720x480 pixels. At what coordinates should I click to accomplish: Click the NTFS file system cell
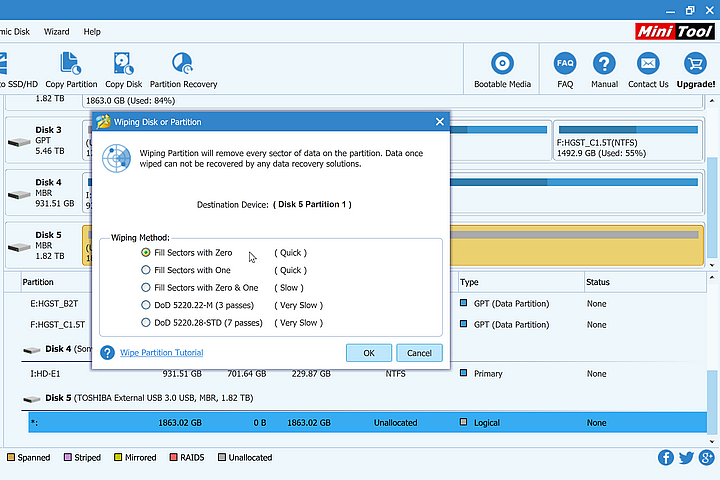395,374
